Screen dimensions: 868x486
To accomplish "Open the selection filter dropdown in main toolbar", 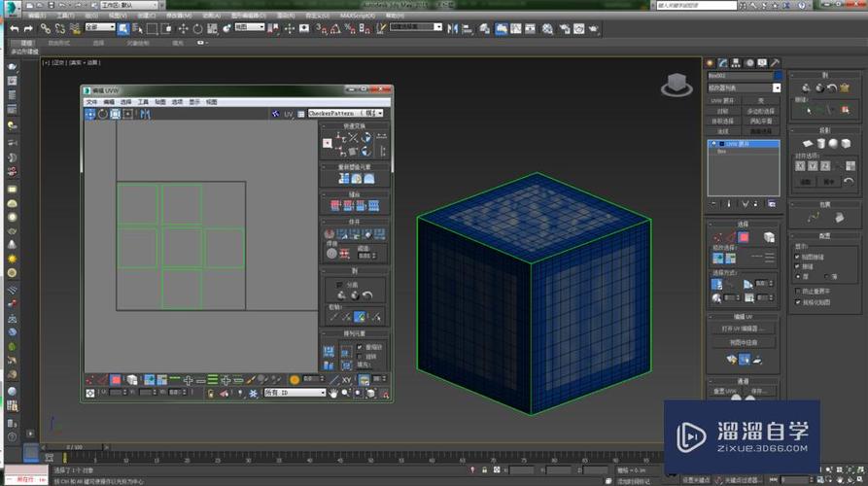I will click(x=100, y=27).
